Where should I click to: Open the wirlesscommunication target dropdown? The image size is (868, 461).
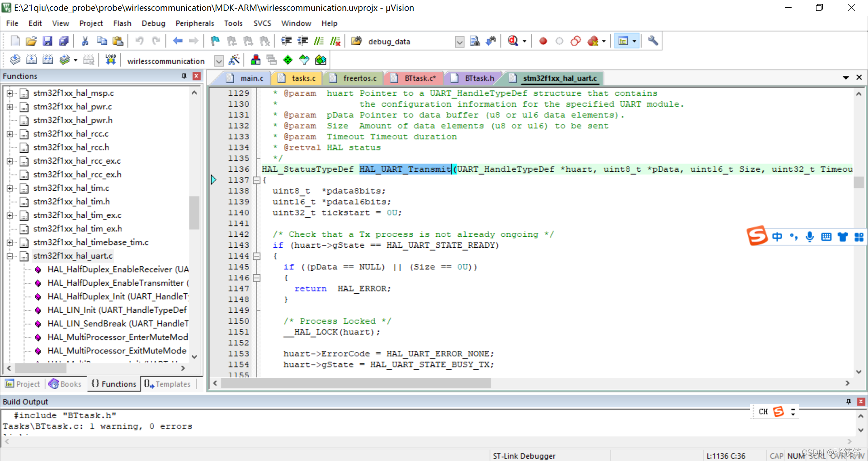pos(219,61)
